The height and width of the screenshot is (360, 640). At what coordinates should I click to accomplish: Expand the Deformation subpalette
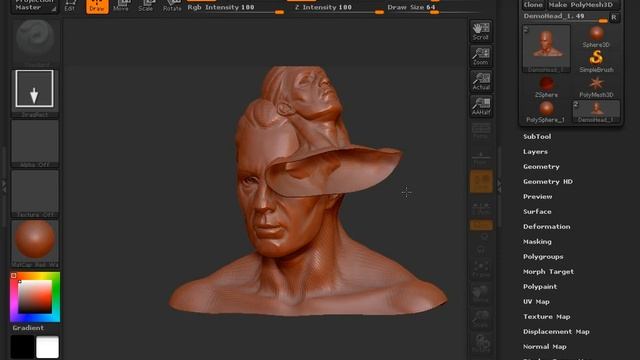[x=547, y=227]
